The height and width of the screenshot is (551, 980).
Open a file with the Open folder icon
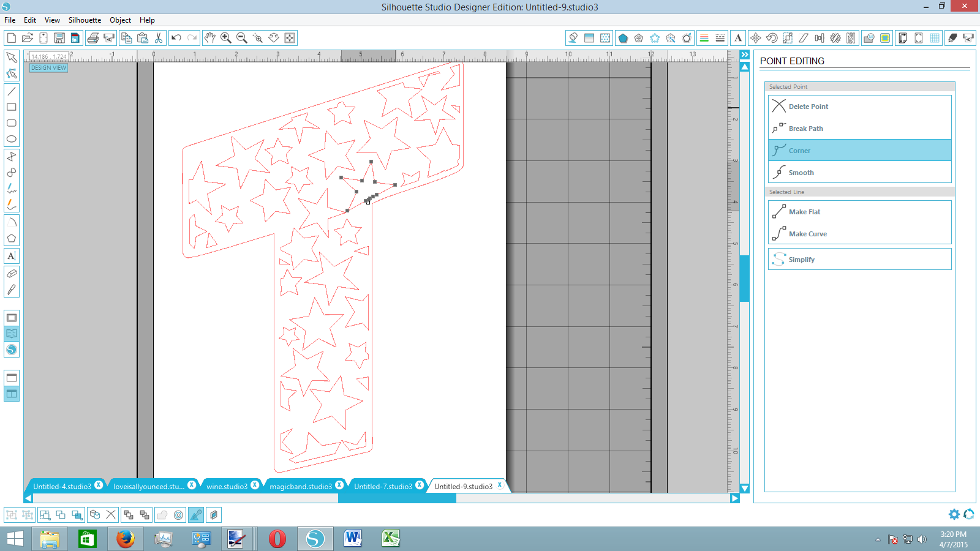(28, 38)
